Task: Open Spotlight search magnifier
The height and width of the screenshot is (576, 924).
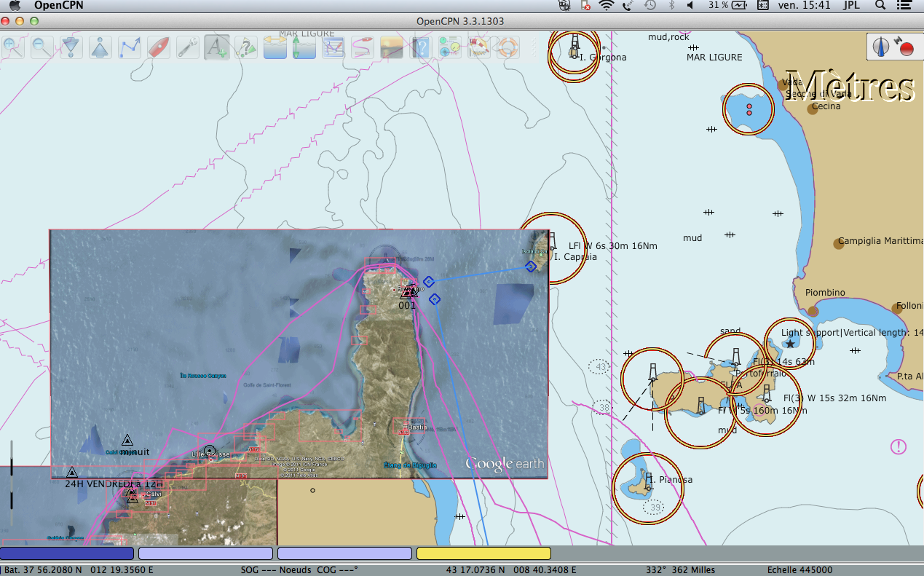Action: pyautogui.click(x=880, y=5)
